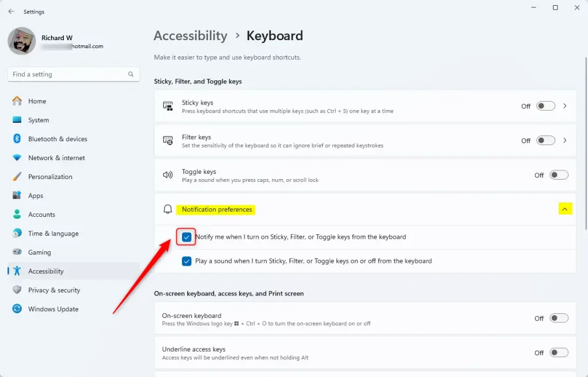Click the Find a setting field
Image resolution: width=588 pixels, height=377 pixels.
[73, 74]
